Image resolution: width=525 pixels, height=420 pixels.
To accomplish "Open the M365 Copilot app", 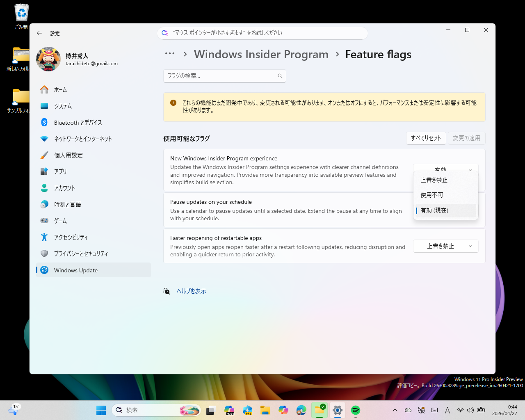I will (x=229, y=410).
